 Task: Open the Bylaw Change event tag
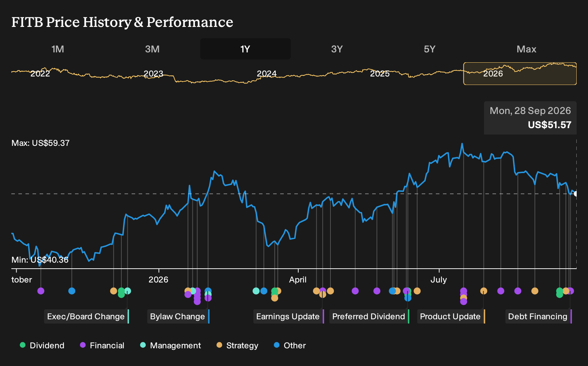tap(178, 316)
